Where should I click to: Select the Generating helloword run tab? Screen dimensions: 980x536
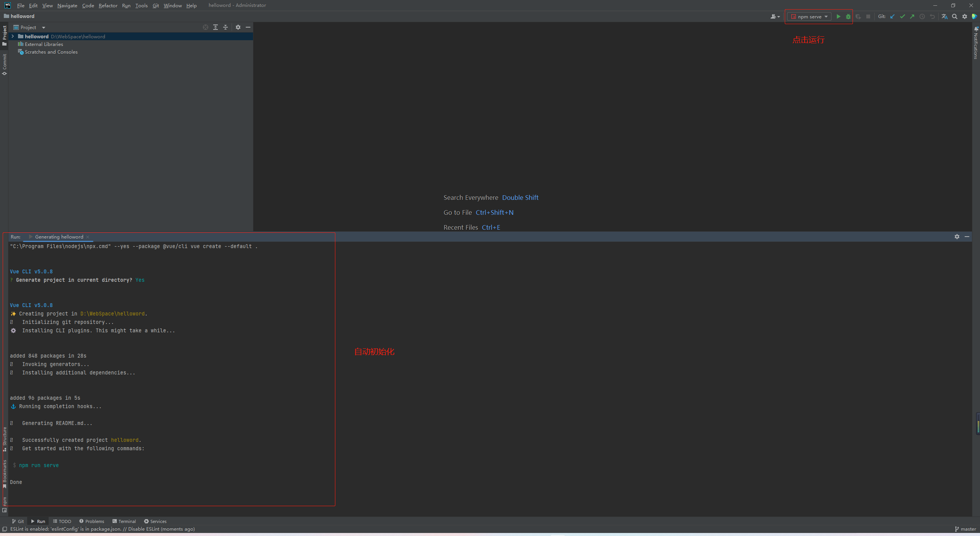[59, 237]
